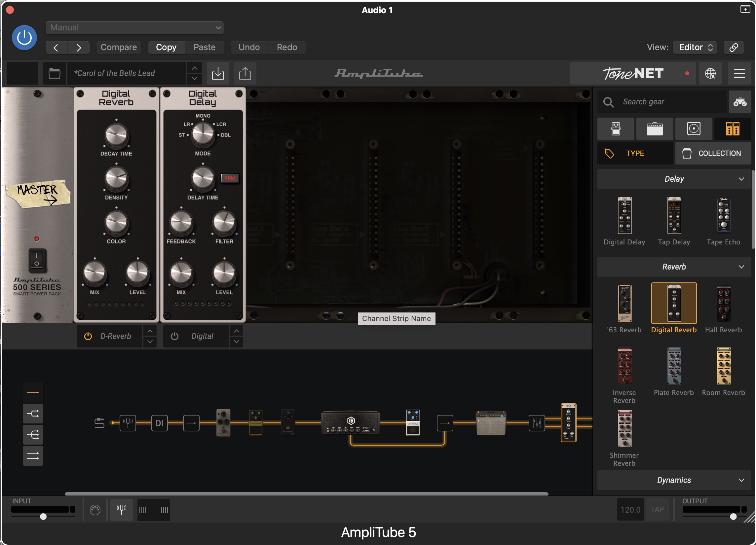The height and width of the screenshot is (545, 756).
Task: Select the Plate Reverb gear thumbnail
Action: click(674, 366)
